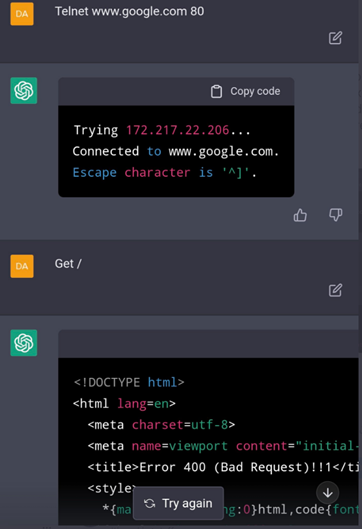Click the 'Connected to www.google.com.' line
The image size is (362, 529).
click(176, 151)
